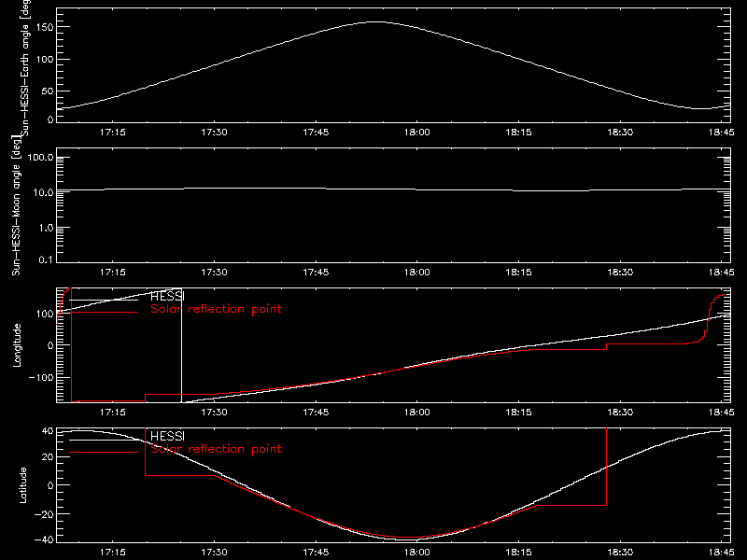Viewport: 747px width, 560px height.
Task: Click Solar reflection point legend in Longitude plot
Action: point(216,309)
